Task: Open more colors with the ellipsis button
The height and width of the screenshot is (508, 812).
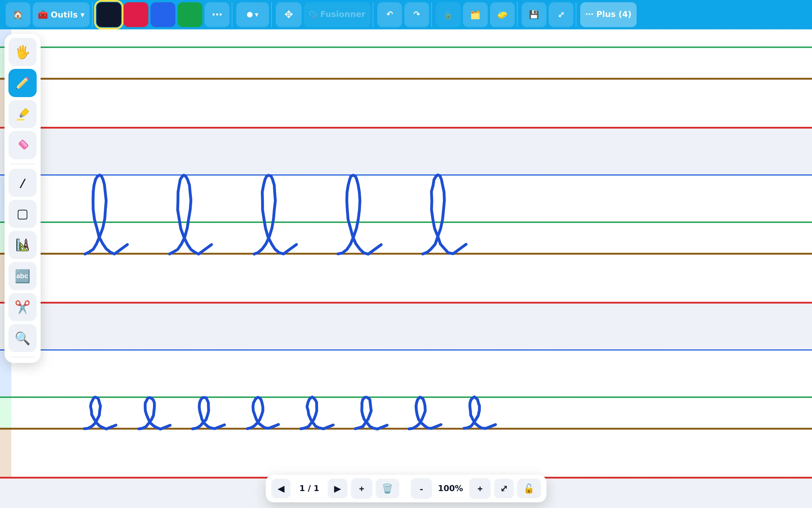Action: click(217, 14)
